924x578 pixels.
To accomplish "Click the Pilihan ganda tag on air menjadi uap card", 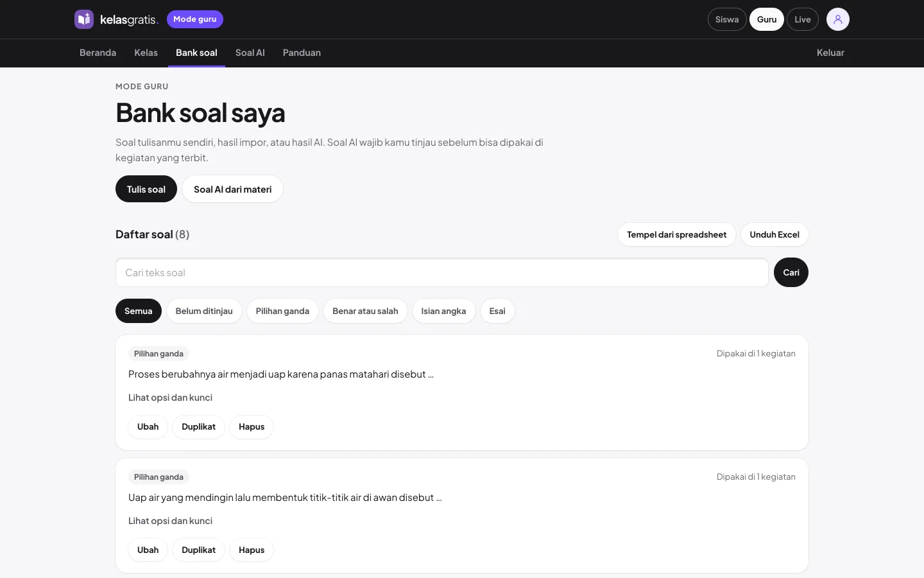I will click(x=158, y=353).
